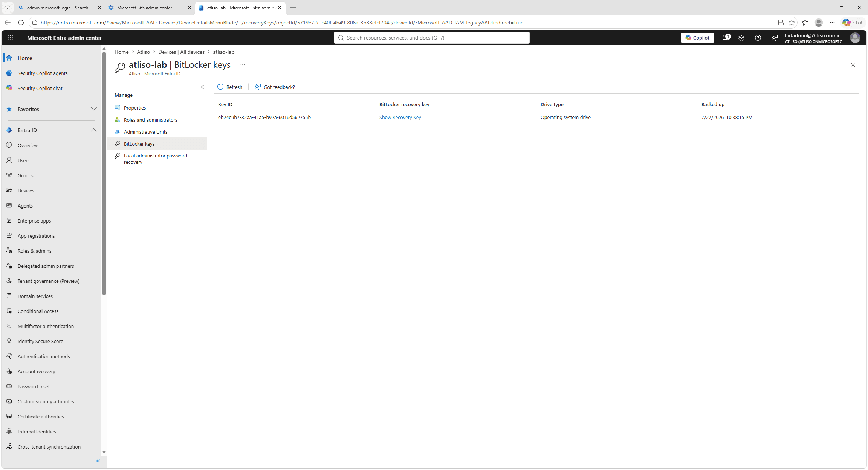868x470 pixels.
Task: Click the Certificate authorities icon
Action: [9, 416]
